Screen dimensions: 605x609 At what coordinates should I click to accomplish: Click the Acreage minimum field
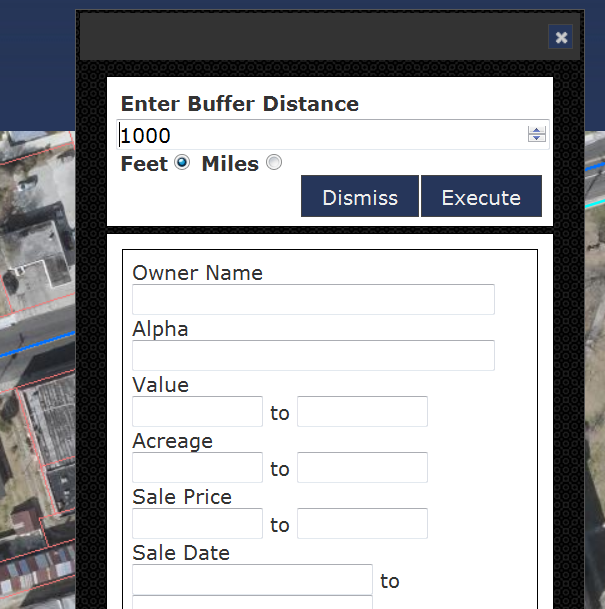click(197, 467)
